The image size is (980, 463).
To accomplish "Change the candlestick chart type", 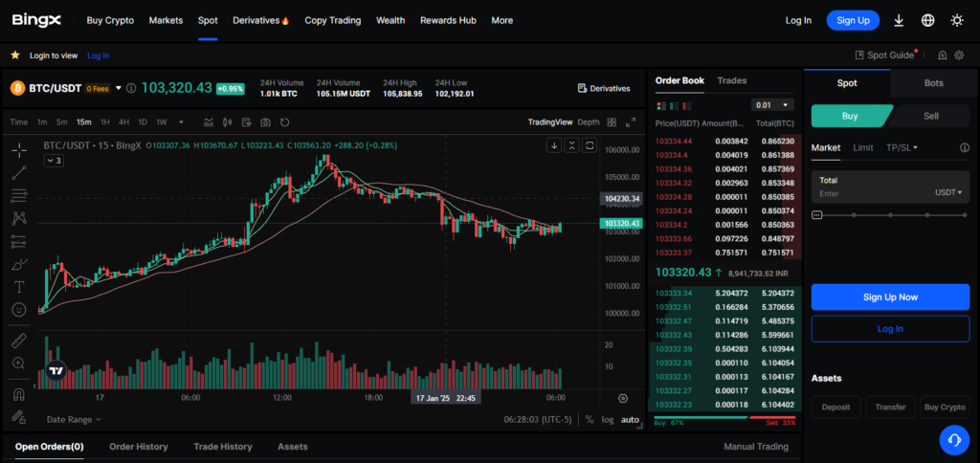I will 228,121.
